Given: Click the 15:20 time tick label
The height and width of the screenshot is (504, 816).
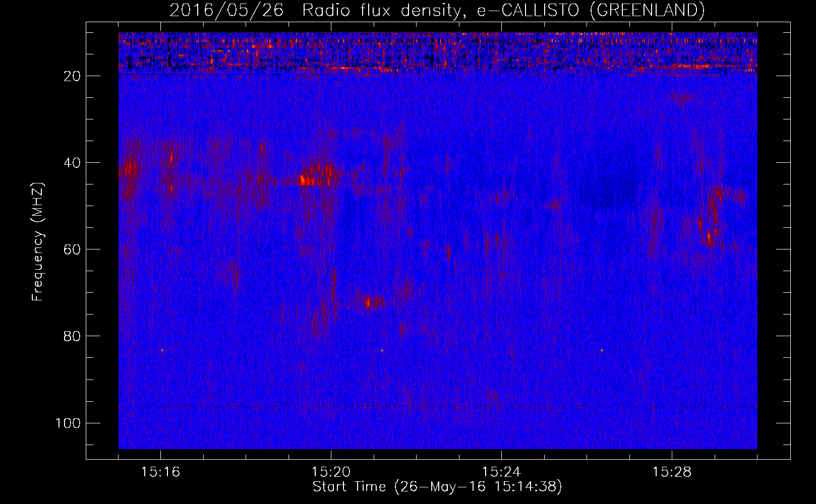Looking at the screenshot, I should 331,472.
